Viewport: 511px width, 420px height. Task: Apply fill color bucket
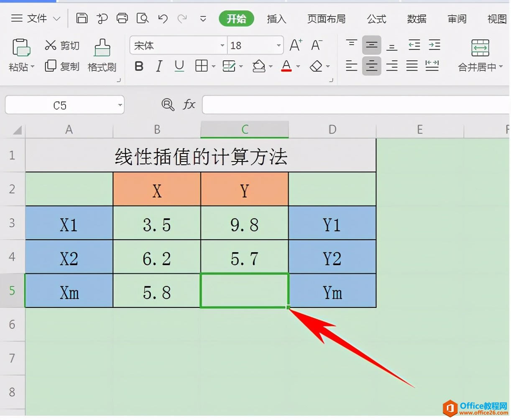(259, 66)
